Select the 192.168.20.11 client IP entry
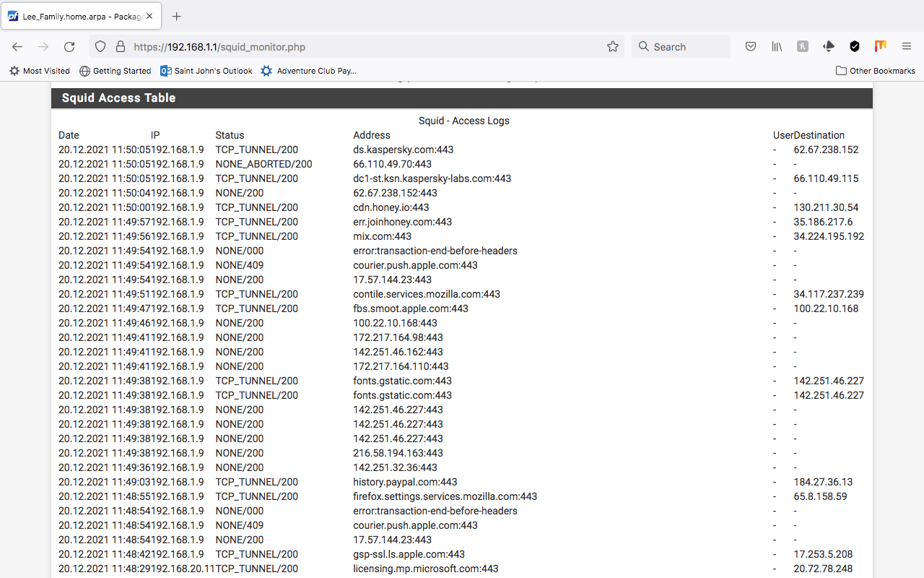This screenshot has height=578, width=924. point(183,569)
